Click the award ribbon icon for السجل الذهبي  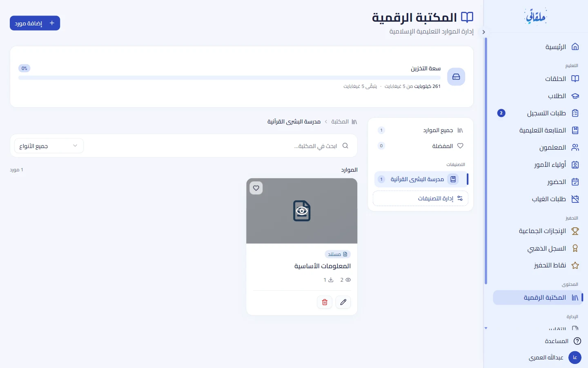point(575,248)
